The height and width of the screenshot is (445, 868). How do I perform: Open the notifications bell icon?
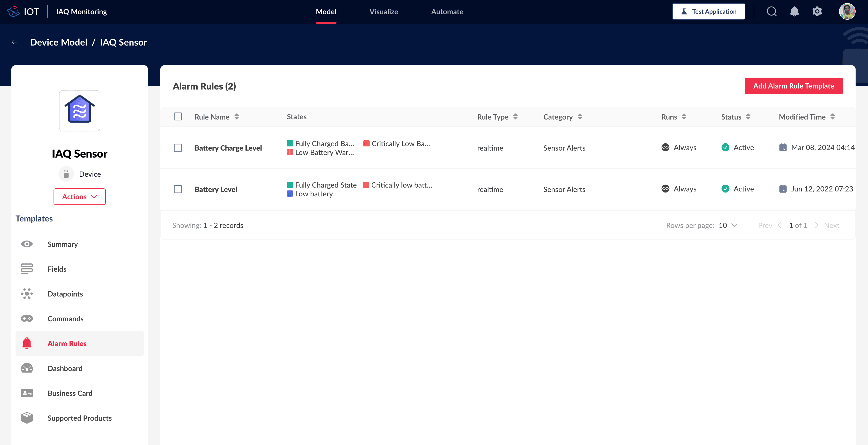coord(794,12)
